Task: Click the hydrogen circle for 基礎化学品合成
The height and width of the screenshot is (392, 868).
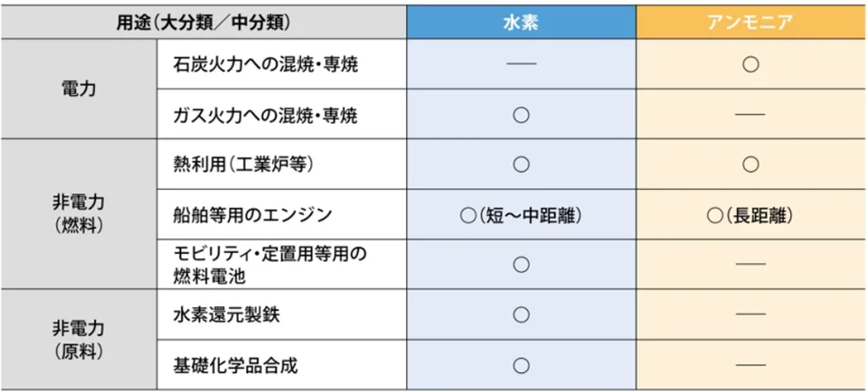Action: [x=522, y=365]
